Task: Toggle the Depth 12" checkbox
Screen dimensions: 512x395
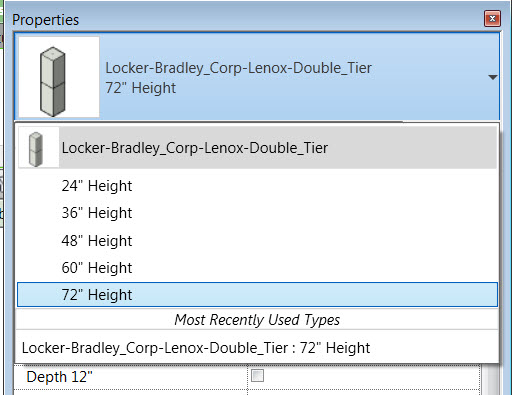Action: 257,376
